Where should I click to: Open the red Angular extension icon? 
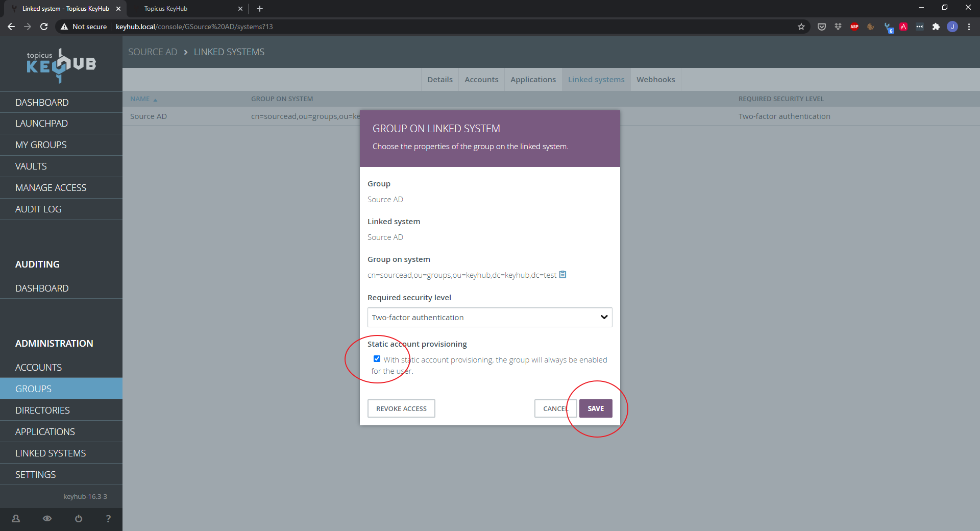903,27
